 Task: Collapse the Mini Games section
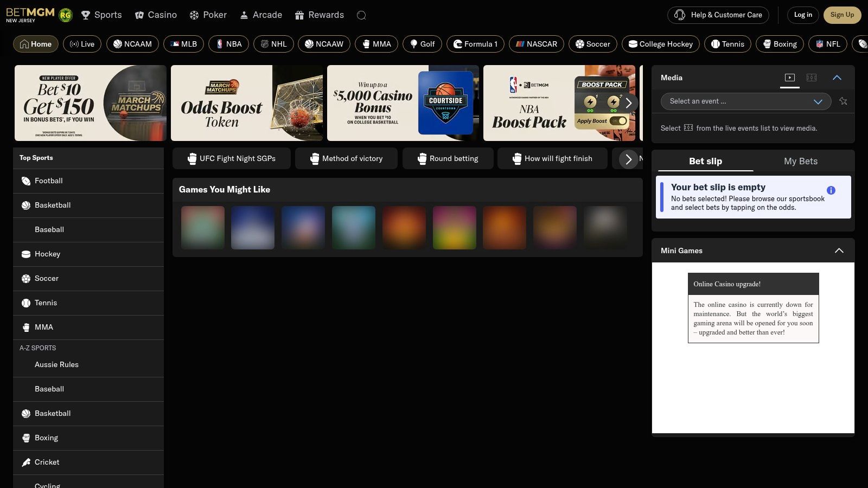point(839,251)
